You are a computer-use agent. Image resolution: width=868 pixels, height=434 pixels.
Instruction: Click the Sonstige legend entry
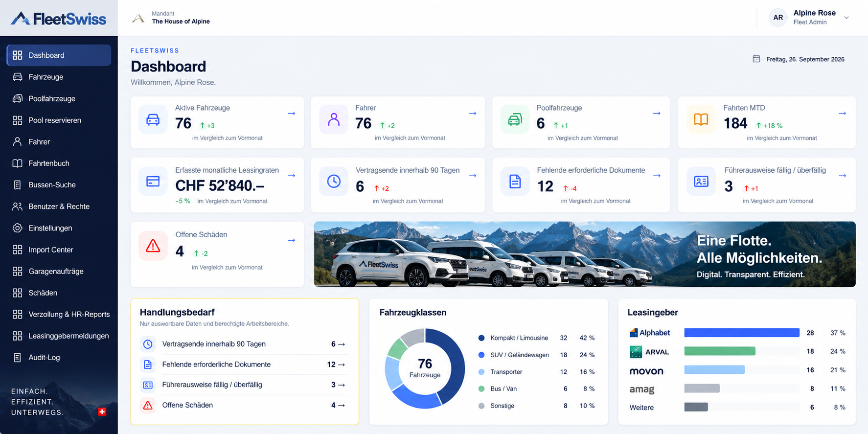coord(536,406)
